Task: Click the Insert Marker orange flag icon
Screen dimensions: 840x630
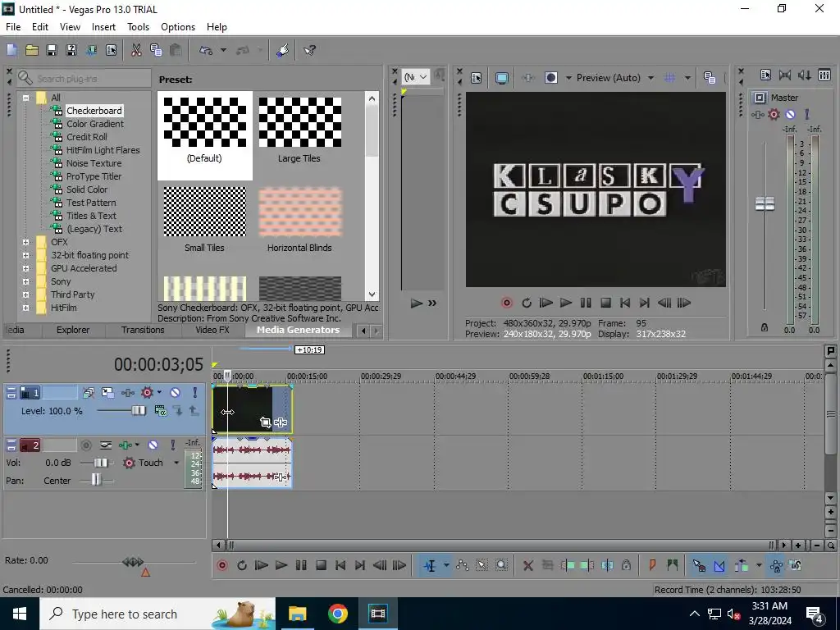Action: [652, 565]
